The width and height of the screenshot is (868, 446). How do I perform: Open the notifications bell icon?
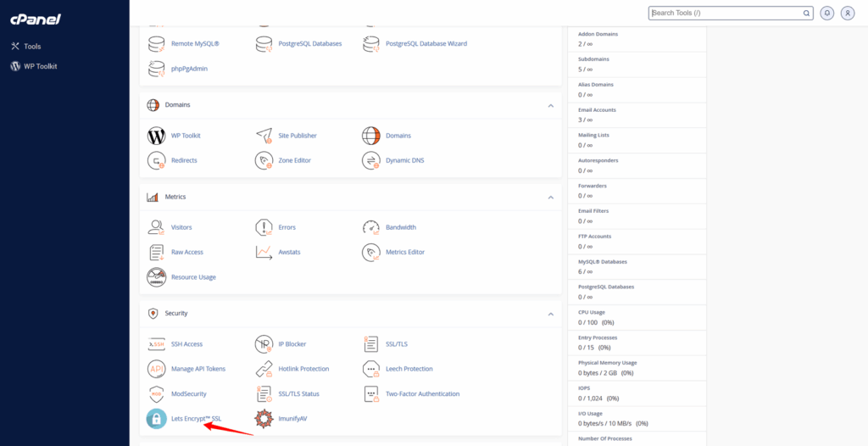(x=826, y=14)
